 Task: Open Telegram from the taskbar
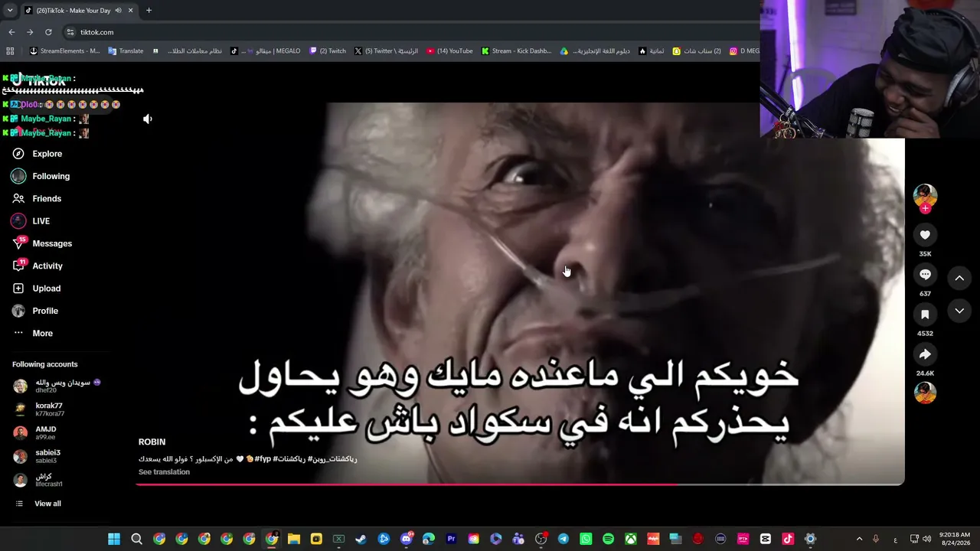coord(563,539)
